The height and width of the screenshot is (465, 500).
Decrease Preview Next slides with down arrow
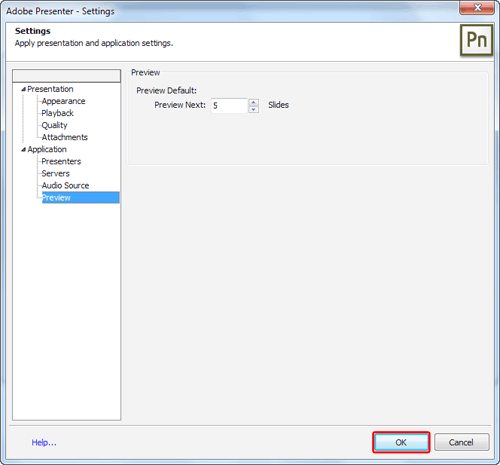click(x=253, y=109)
